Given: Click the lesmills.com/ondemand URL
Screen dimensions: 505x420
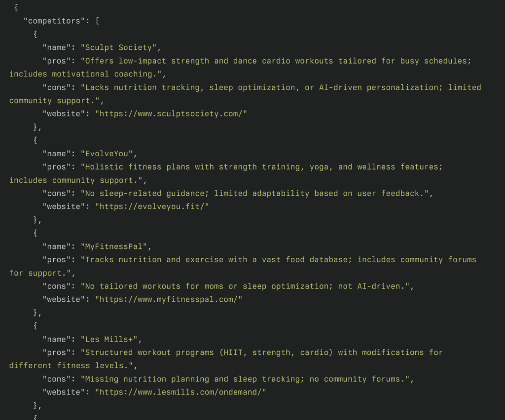Looking at the screenshot, I should pos(180,392).
